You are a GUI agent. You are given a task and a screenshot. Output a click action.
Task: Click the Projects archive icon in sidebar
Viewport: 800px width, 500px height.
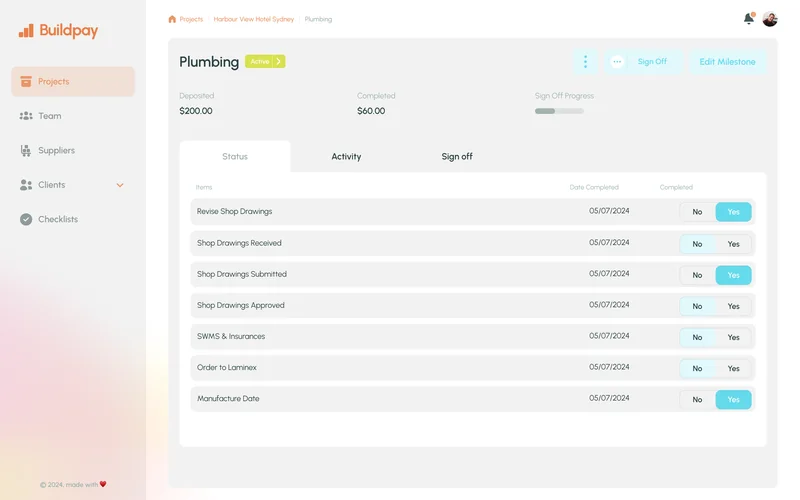pyautogui.click(x=26, y=81)
